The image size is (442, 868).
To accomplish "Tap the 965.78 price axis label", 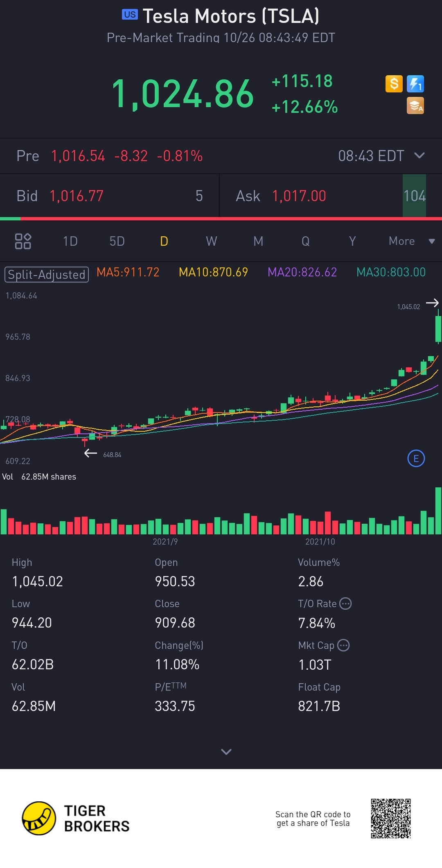I will coord(18,337).
